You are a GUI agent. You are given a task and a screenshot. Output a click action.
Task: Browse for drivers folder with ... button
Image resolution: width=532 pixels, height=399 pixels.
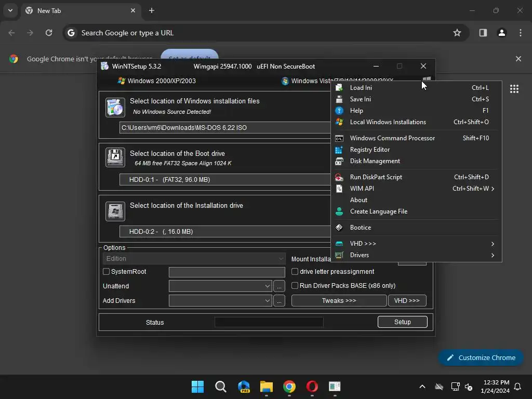pyautogui.click(x=279, y=301)
